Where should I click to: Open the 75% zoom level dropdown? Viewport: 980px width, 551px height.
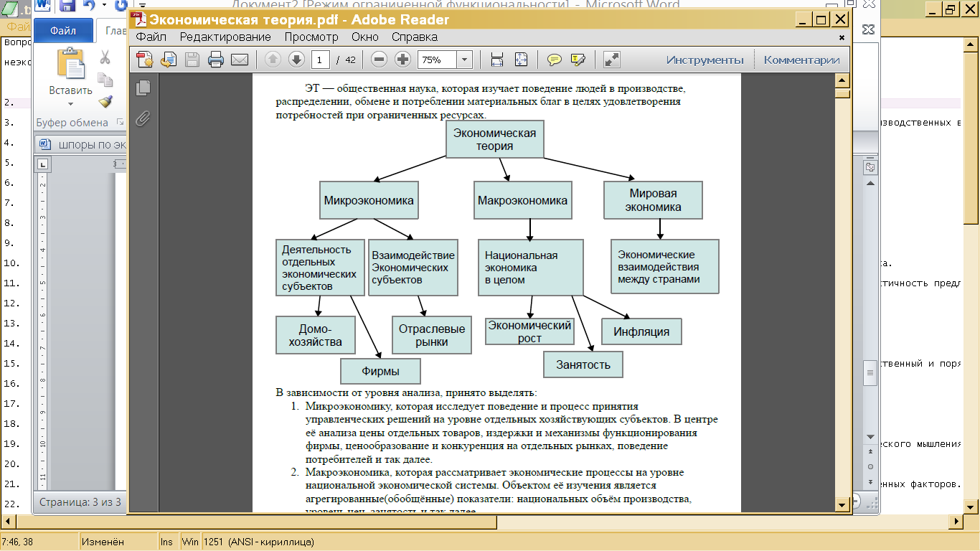[464, 60]
